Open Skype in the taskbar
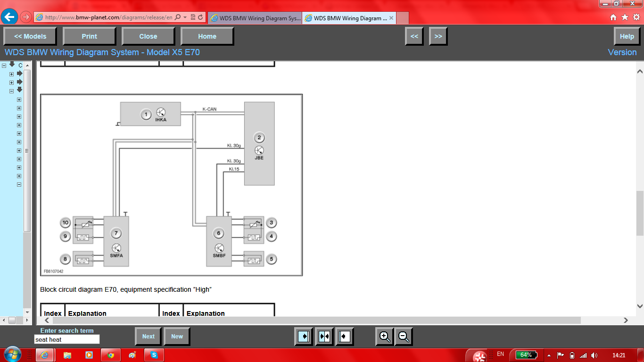Image resolution: width=644 pixels, height=362 pixels. coord(154,355)
